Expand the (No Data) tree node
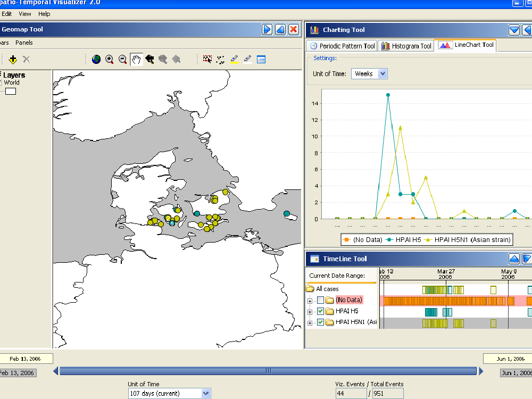The width and height of the screenshot is (532, 399). (x=310, y=301)
